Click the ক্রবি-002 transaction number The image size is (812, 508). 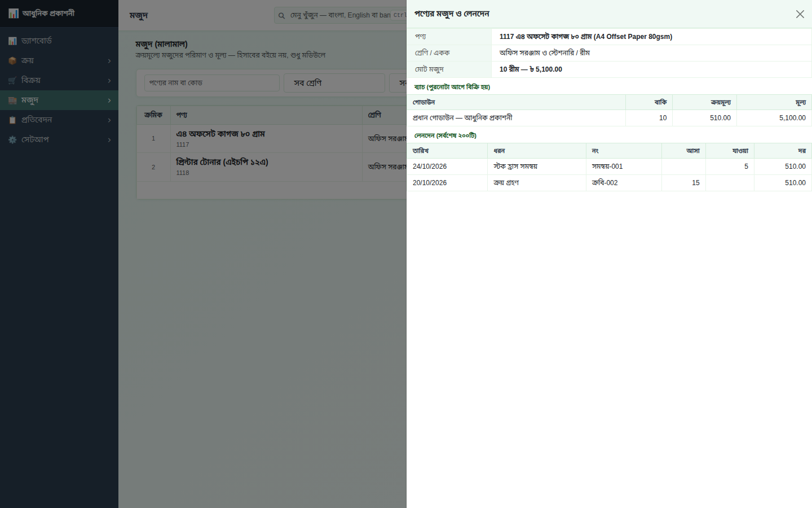pos(604,183)
